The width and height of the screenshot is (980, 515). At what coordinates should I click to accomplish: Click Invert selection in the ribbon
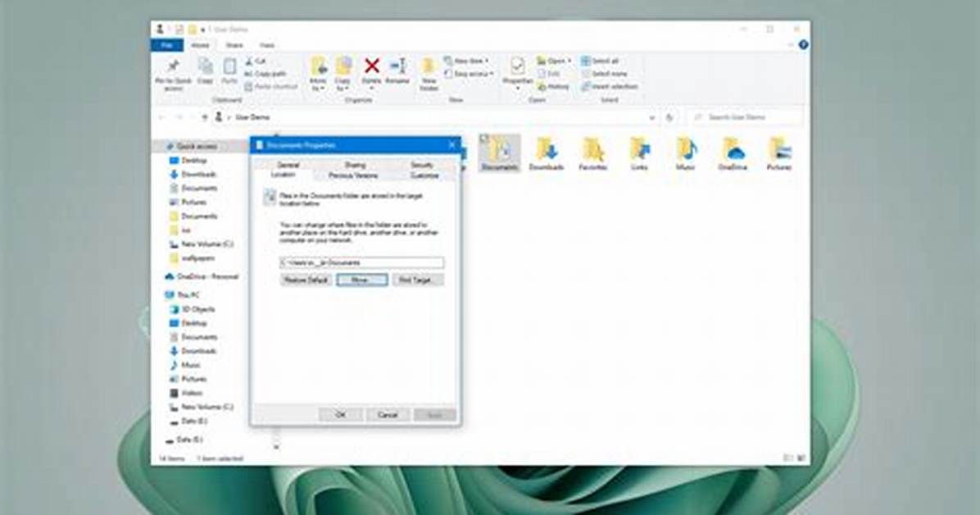(610, 86)
